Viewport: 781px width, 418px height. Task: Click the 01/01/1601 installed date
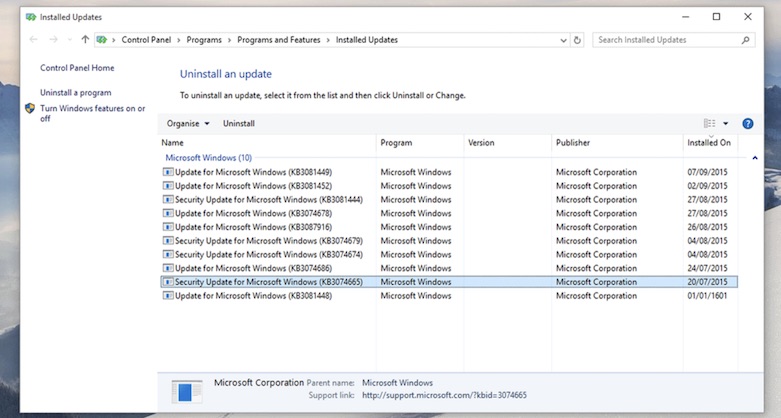pyautogui.click(x=707, y=295)
